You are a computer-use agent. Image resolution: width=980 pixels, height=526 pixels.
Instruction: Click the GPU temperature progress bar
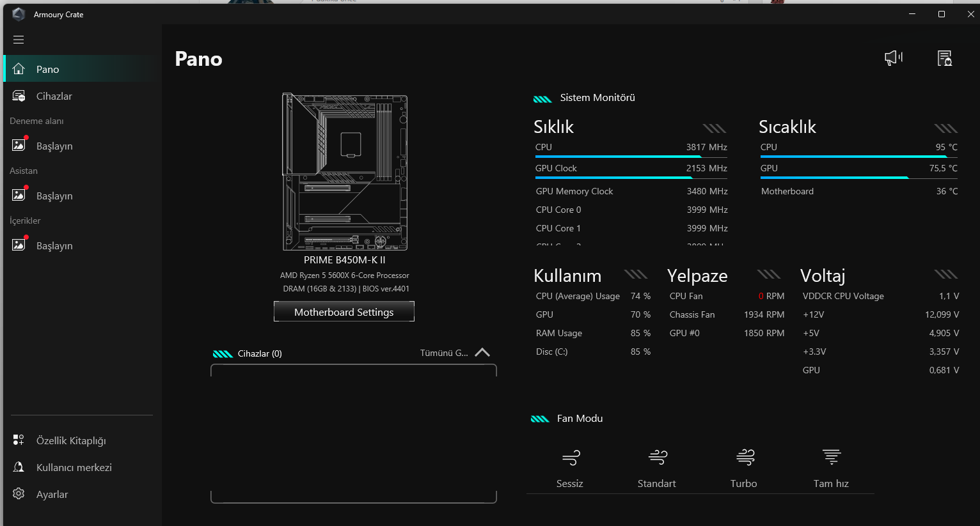click(x=859, y=177)
